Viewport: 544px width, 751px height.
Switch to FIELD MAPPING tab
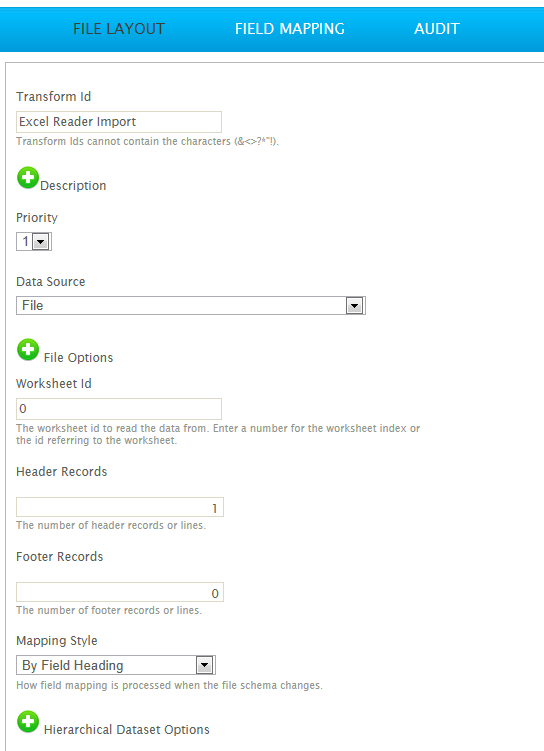click(x=290, y=29)
